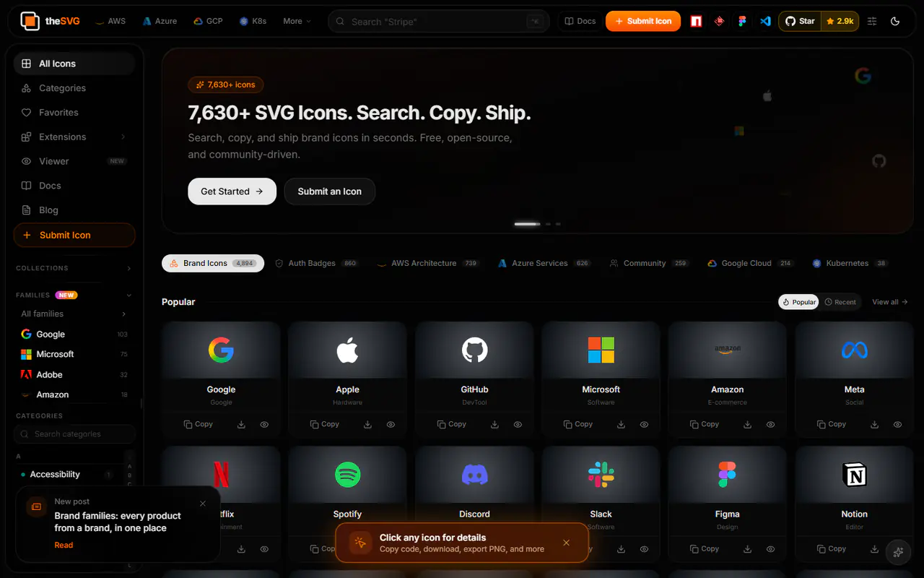The height and width of the screenshot is (578, 924).
Task: Expand the Collections section
Action: [74, 268]
